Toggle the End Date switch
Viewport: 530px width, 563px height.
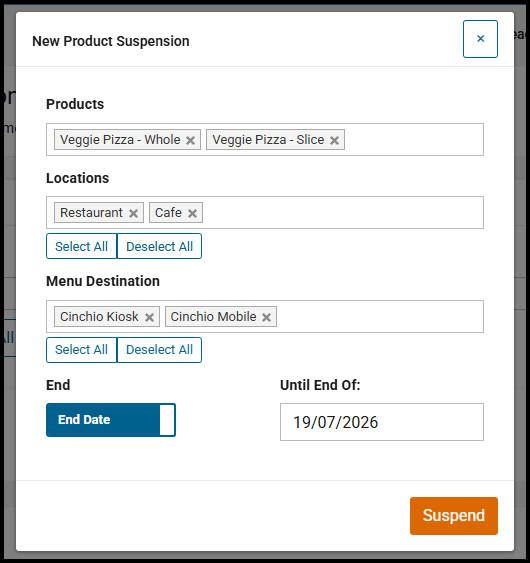point(111,420)
